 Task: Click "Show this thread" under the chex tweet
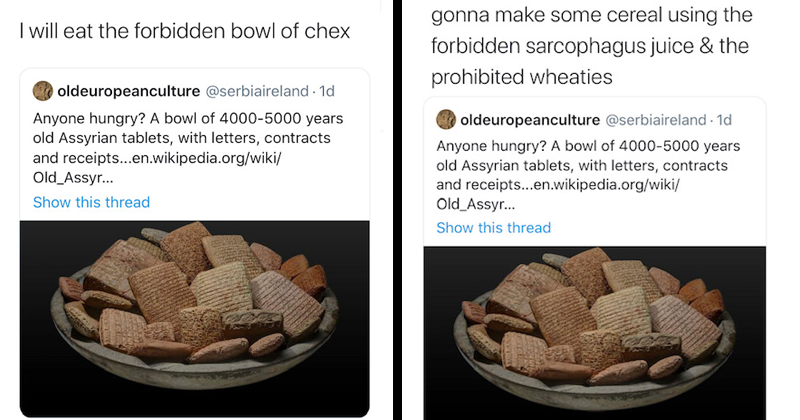click(91, 202)
